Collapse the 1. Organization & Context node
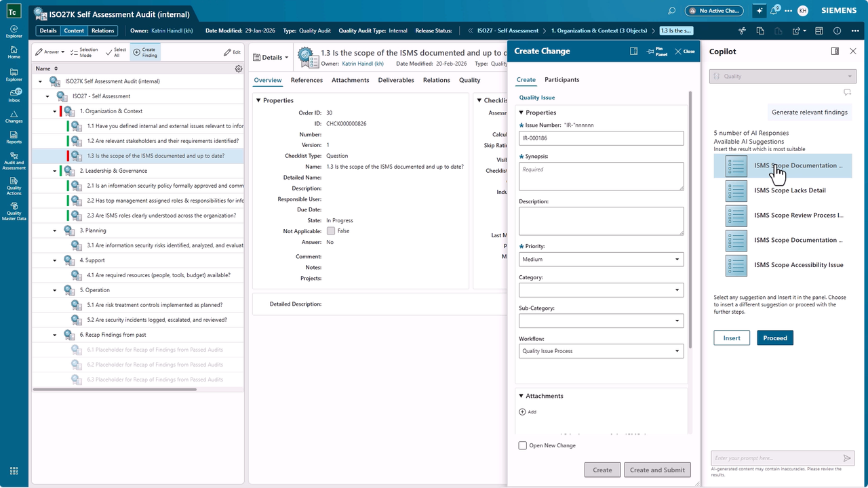This screenshot has height=488, width=868. [x=55, y=111]
